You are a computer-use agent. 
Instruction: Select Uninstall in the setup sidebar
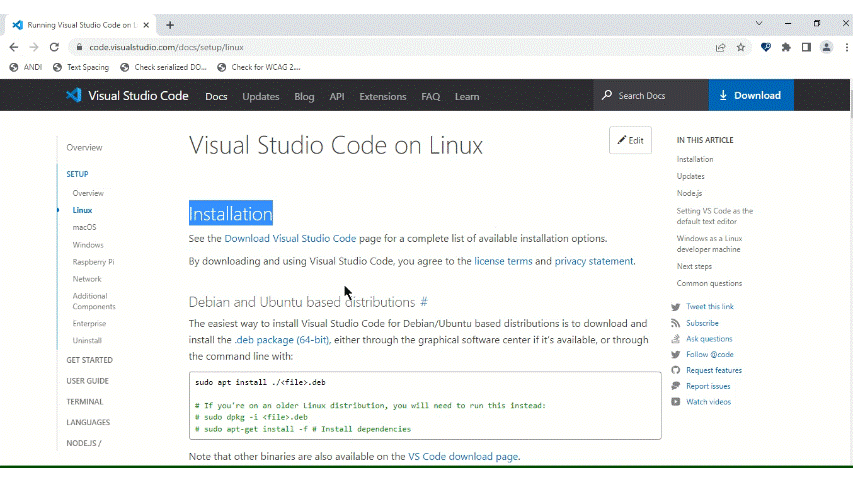click(x=87, y=341)
